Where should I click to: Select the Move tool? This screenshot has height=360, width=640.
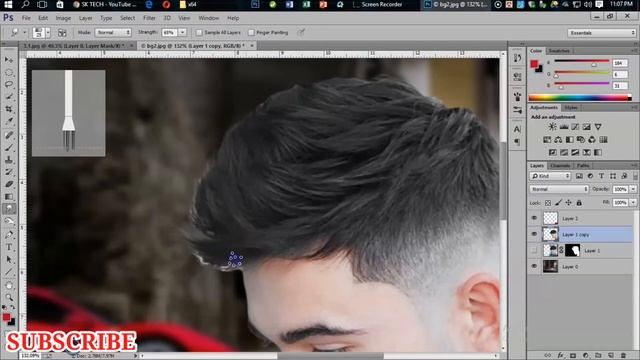point(9,60)
